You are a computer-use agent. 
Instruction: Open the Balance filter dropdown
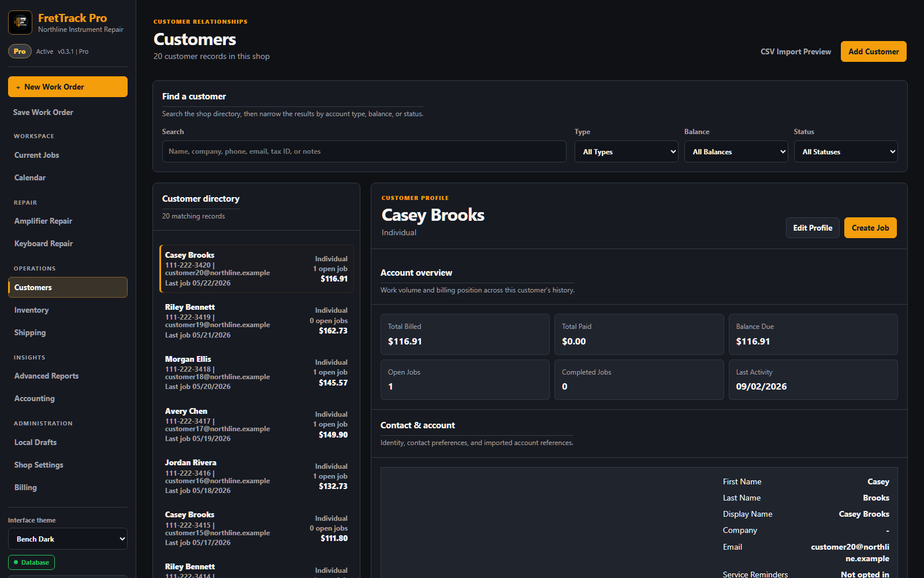coord(736,151)
